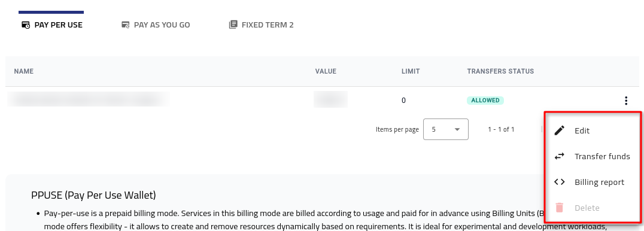This screenshot has height=231, width=644.
Task: Select Transfer funds label from the menu
Action: (602, 156)
